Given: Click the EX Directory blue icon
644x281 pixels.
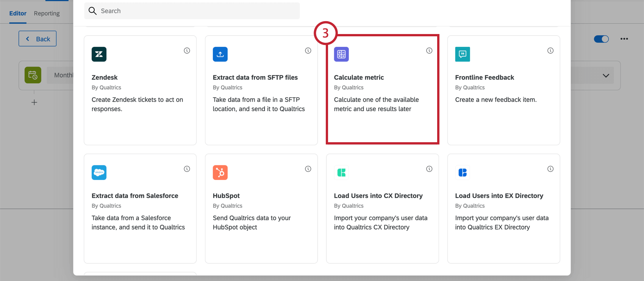Looking at the screenshot, I should click(463, 172).
